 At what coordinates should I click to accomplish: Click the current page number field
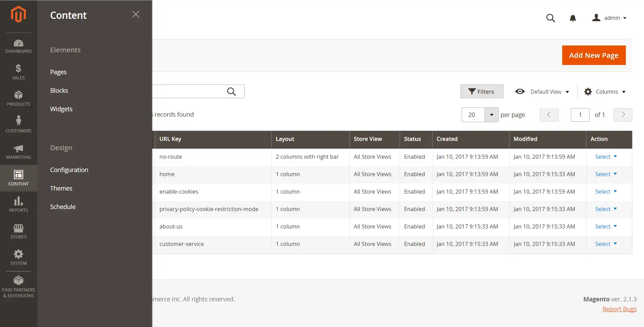[580, 115]
